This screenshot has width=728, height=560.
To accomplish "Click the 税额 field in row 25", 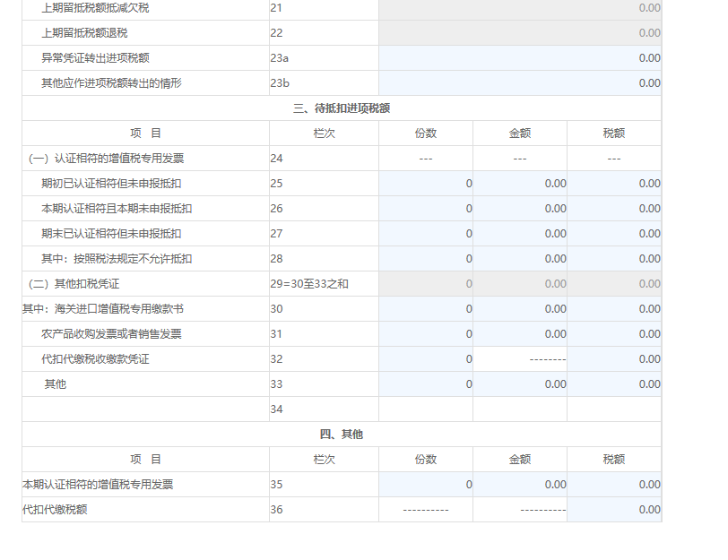I will coord(614,184).
